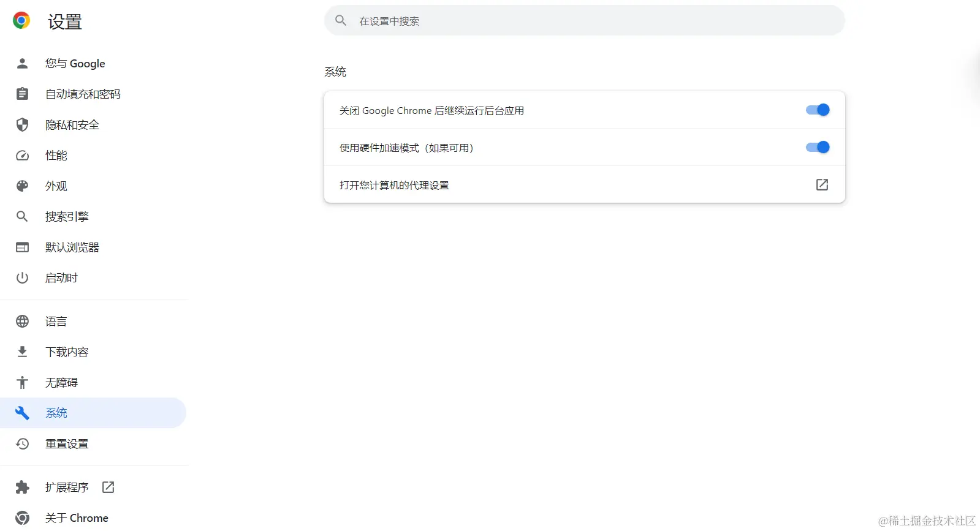
Task: Click the puzzle piece icon for 扩展程序
Action: (x=22, y=487)
